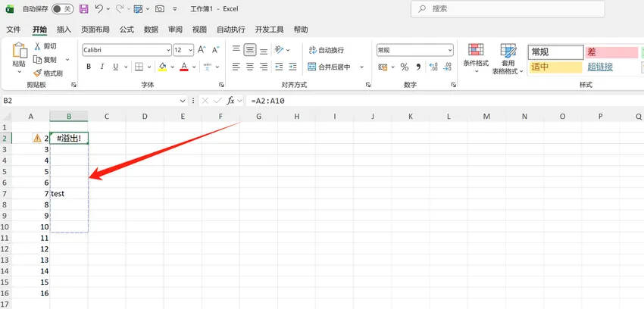Switch to 数据 Data tab
The image size is (644, 309).
click(151, 30)
